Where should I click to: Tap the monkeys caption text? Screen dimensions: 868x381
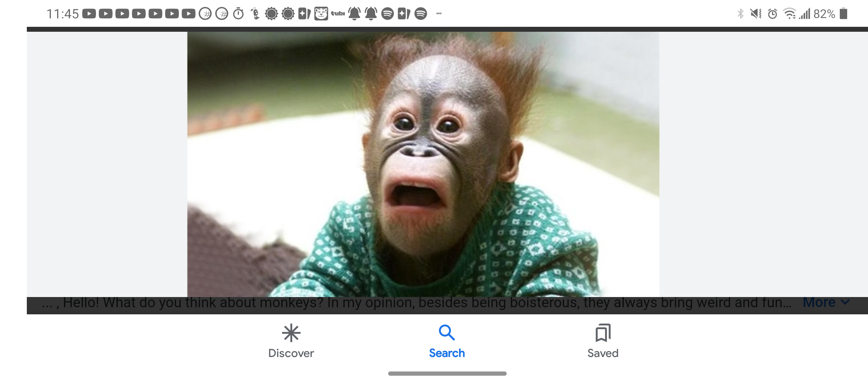pos(416,303)
